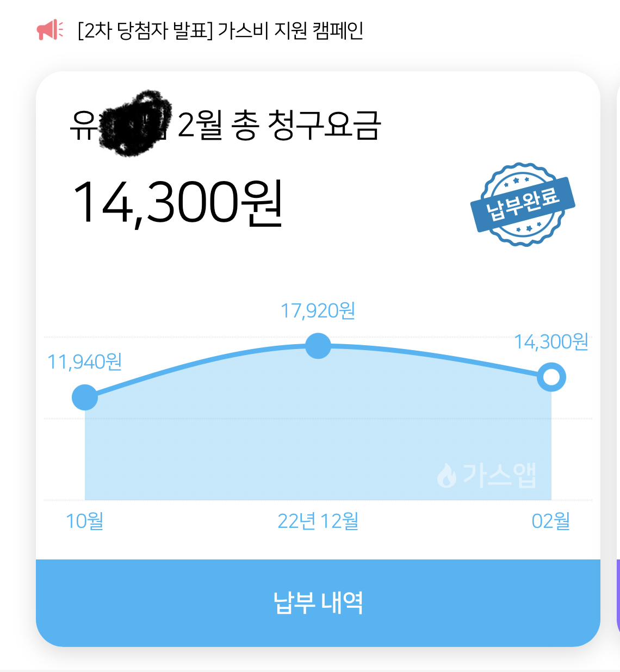Select the 10월 data point on chart
The image size is (620, 672).
pyautogui.click(x=85, y=397)
